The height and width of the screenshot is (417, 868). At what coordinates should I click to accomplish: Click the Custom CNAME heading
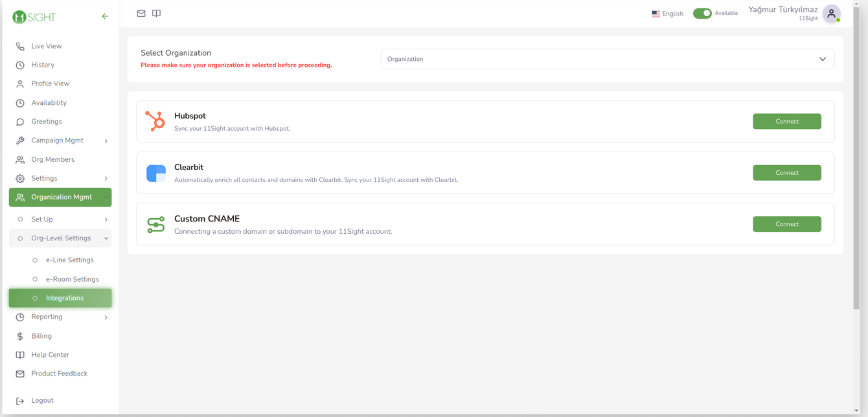[207, 219]
